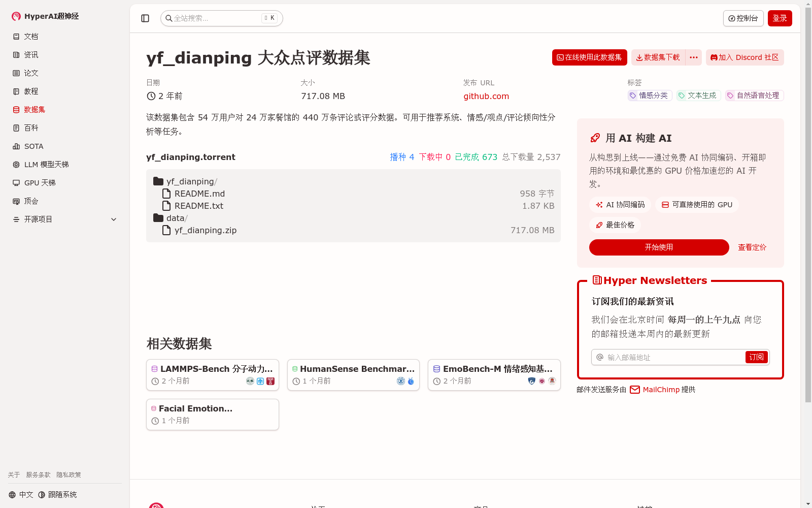The height and width of the screenshot is (508, 812).
Task: Click the yf_dianping.torrent filename
Action: (191, 157)
